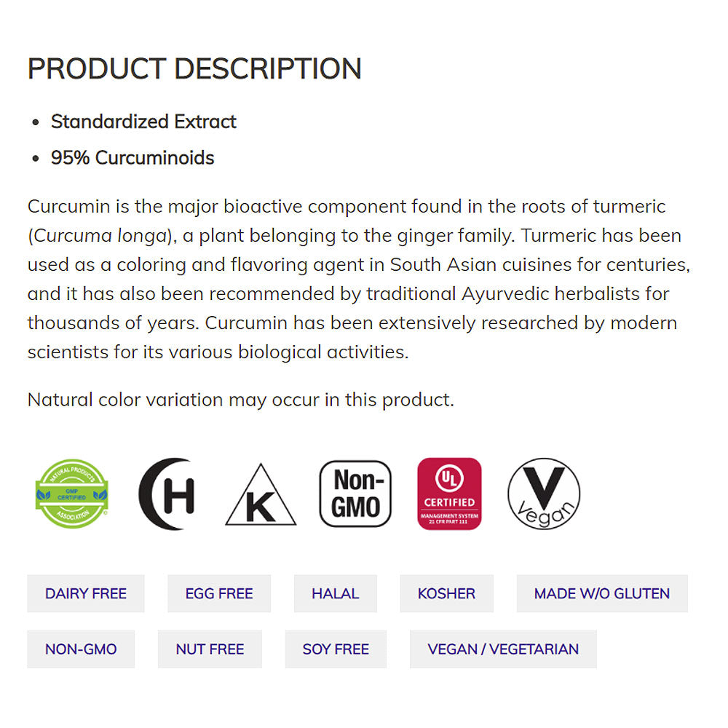
Task: Open the VEGAN / VEGETARIAN tag
Action: (x=503, y=649)
